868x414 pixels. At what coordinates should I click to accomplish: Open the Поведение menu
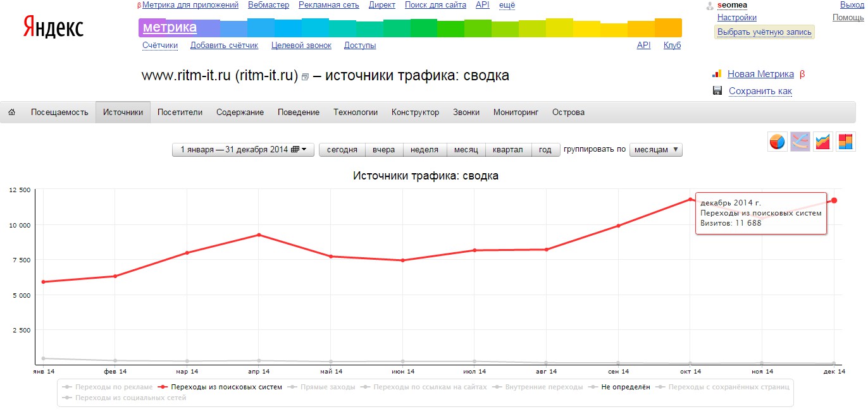(299, 113)
